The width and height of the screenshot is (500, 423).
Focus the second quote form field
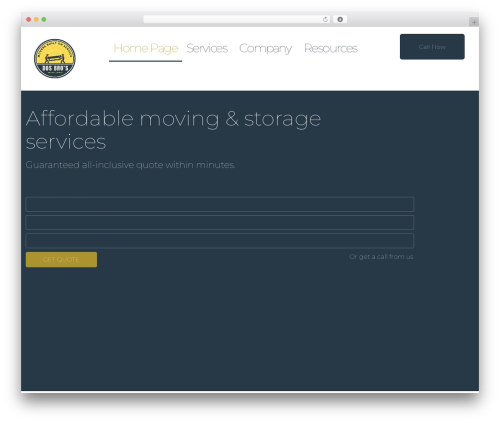pos(220,222)
